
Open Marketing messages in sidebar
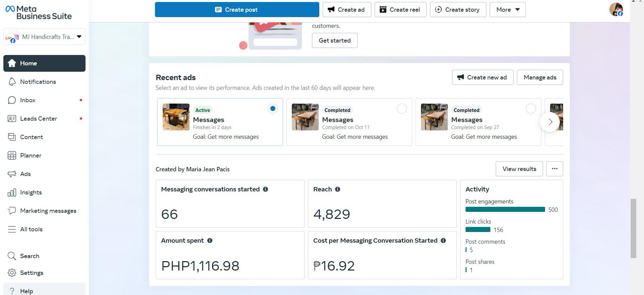click(48, 211)
